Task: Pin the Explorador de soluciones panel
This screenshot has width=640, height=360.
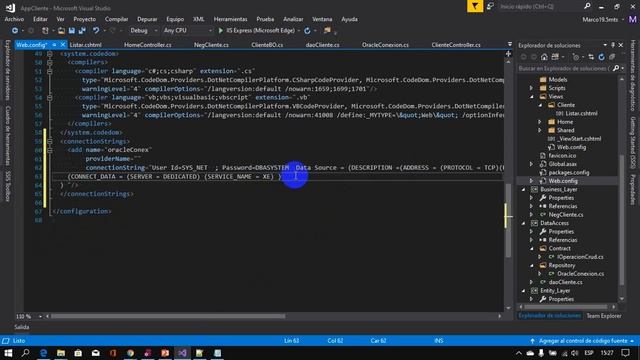Action: coord(613,45)
